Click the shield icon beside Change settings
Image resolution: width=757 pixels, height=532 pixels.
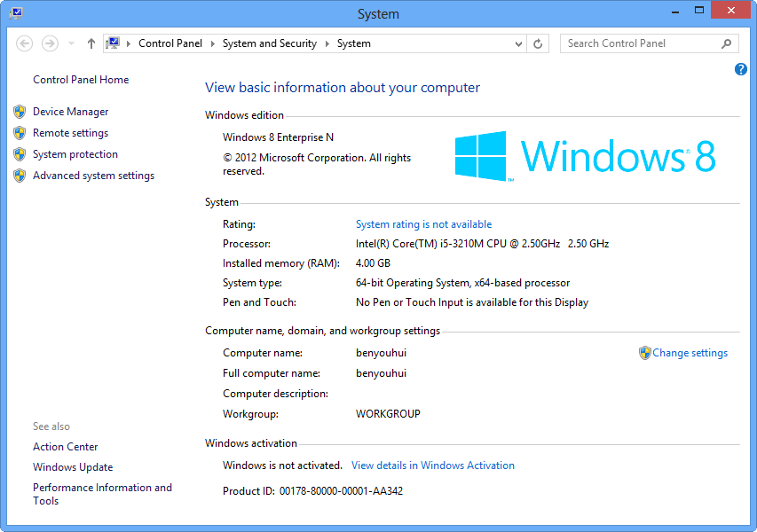click(x=644, y=353)
